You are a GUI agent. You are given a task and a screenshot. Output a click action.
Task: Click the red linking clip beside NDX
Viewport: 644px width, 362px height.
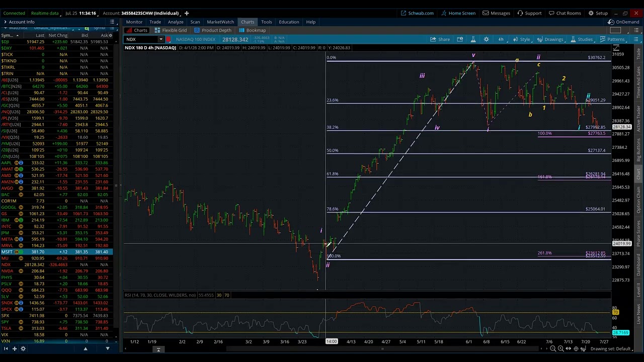click(169, 39)
